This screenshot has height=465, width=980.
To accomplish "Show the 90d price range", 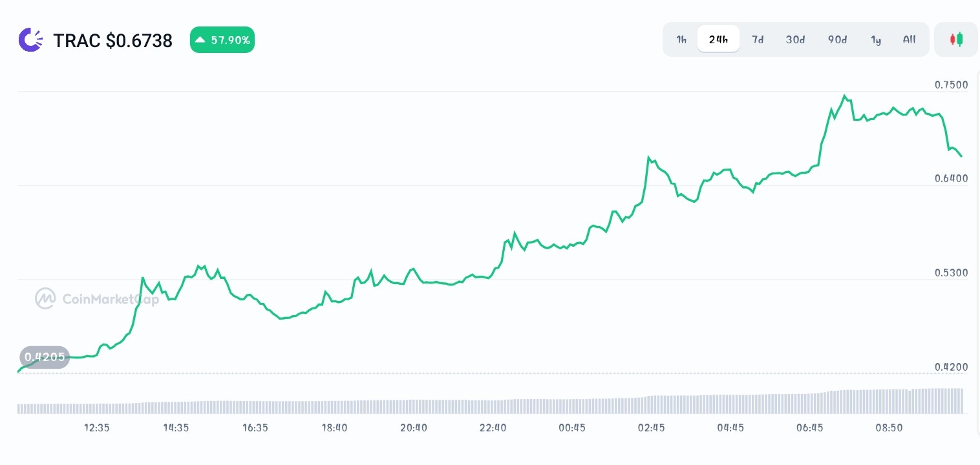I will 837,39.
